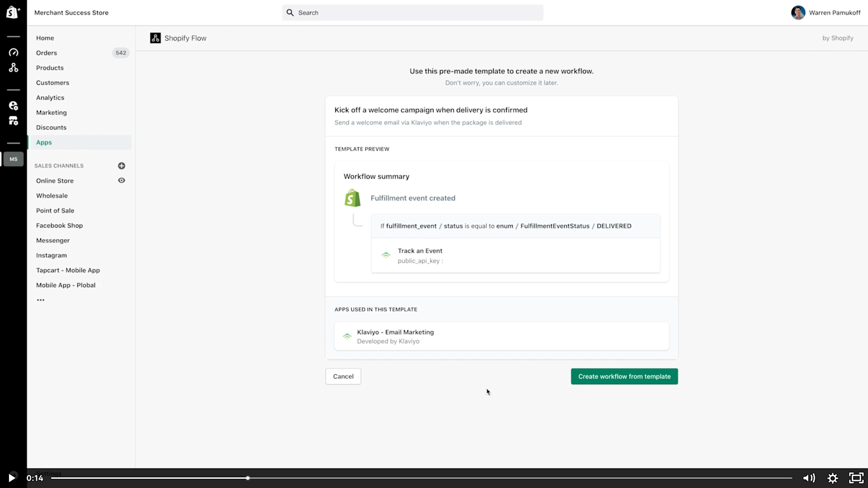This screenshot has height=488, width=868.
Task: Click the Shopify bag icon in workflow summary
Action: pos(352,198)
